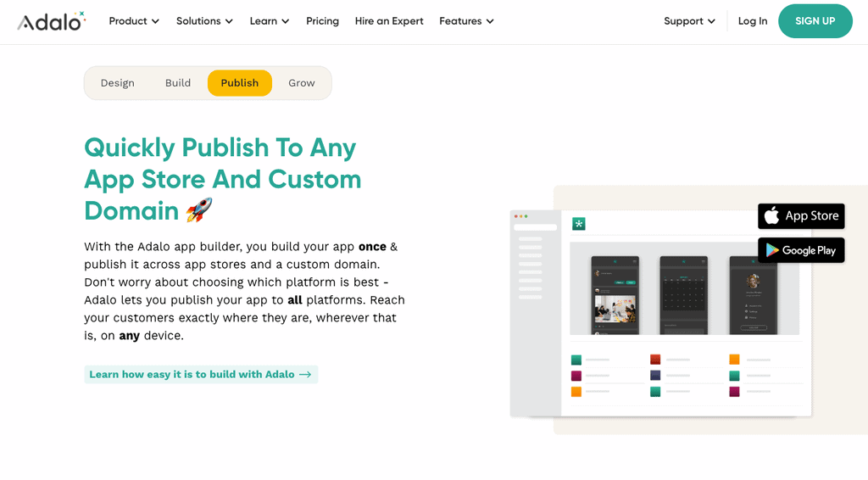Click Learn how easy it is to build link

click(x=201, y=374)
